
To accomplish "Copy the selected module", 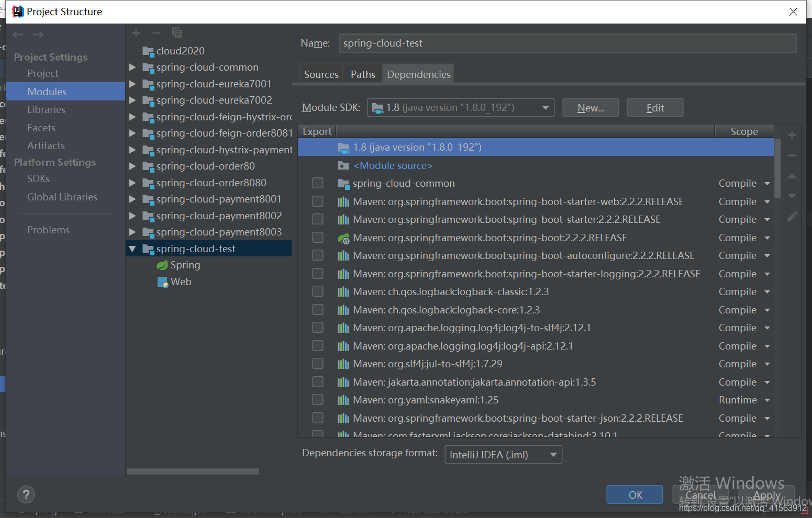I will 177,33.
